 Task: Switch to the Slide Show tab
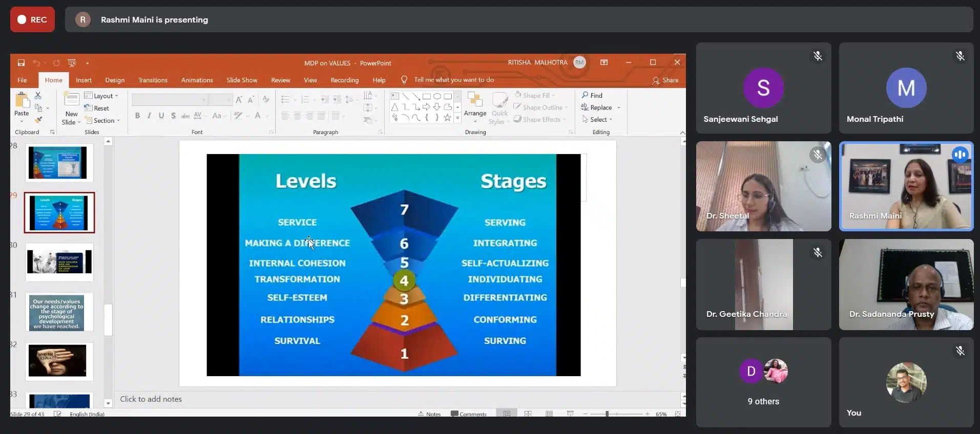pos(242,80)
